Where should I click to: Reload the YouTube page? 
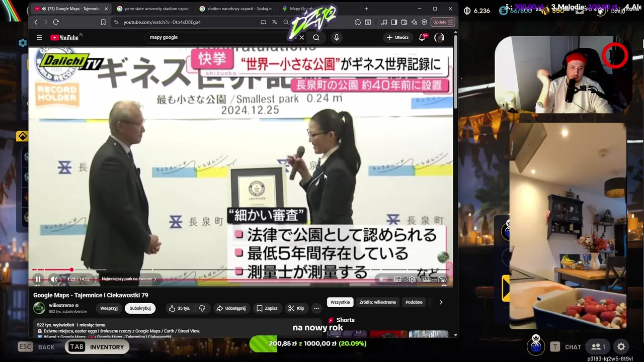point(56,22)
